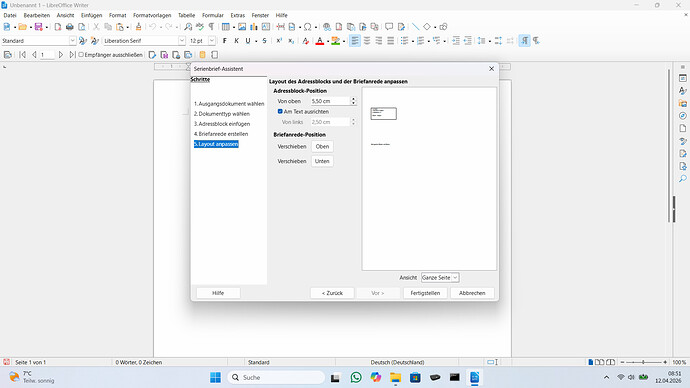Click the Windows Start button
690x388 pixels.
(216, 377)
